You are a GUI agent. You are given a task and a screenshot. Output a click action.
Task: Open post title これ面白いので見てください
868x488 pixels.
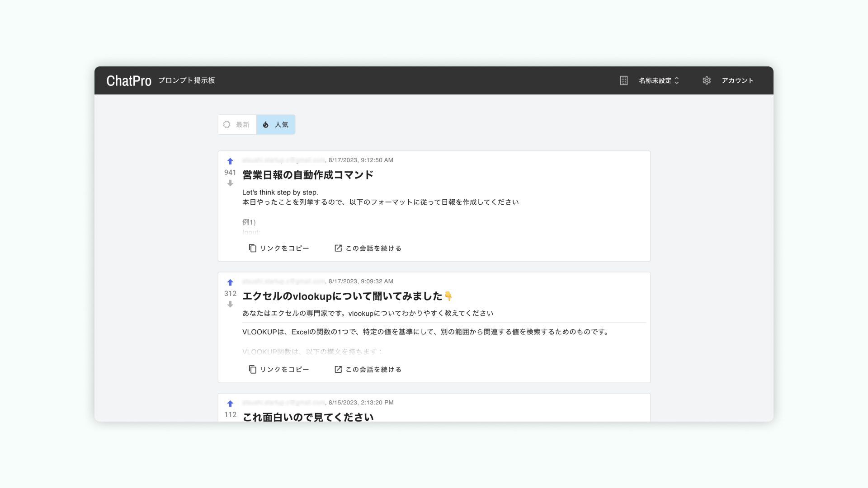[307, 417]
